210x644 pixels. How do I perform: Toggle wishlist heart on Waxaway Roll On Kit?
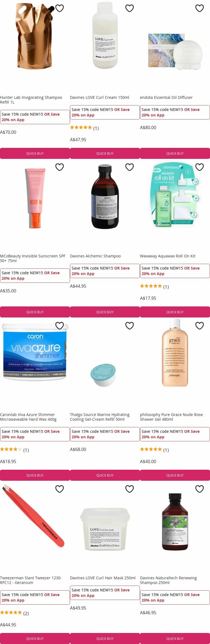[x=200, y=167]
